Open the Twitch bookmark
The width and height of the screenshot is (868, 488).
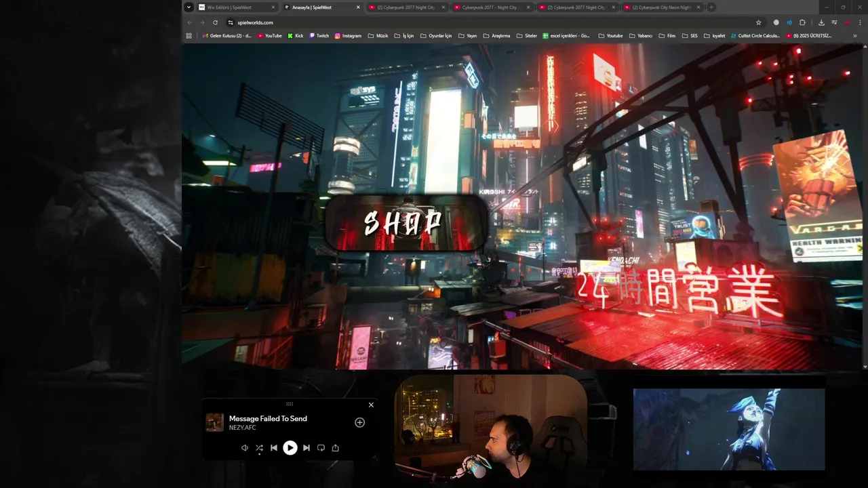tap(319, 35)
